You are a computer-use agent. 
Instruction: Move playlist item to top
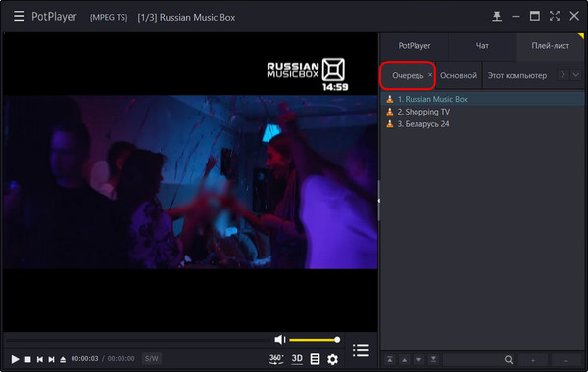(390, 360)
